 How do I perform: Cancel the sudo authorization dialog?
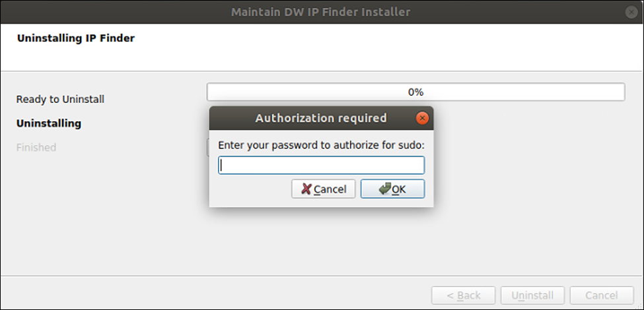click(x=323, y=189)
